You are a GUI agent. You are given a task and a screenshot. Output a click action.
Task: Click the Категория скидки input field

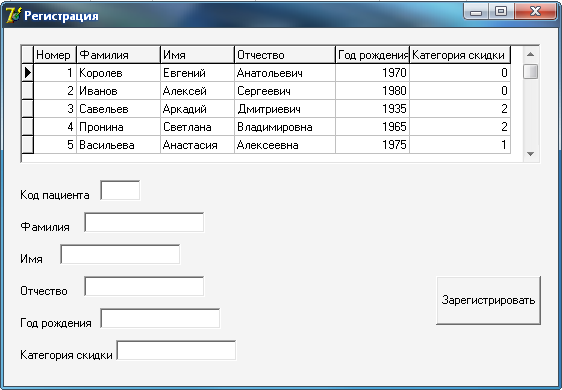coord(176,350)
